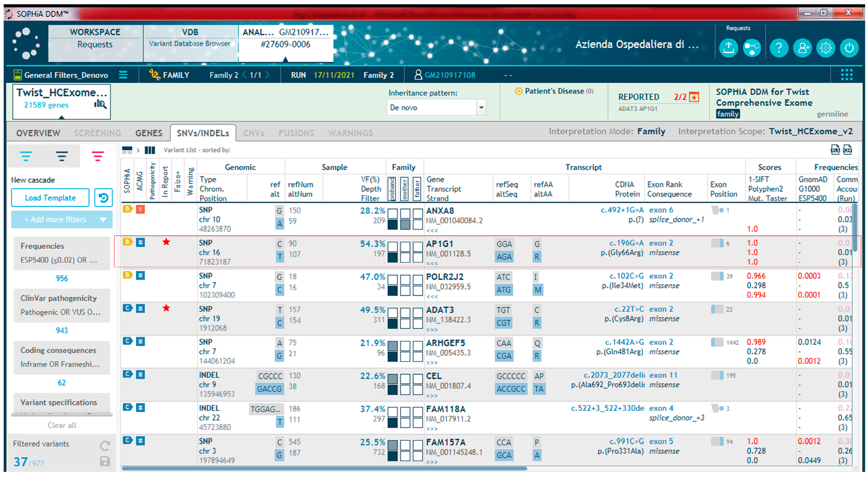The height and width of the screenshot is (477, 868).
Task: Click the upload icon in header
Action: click(x=728, y=48)
